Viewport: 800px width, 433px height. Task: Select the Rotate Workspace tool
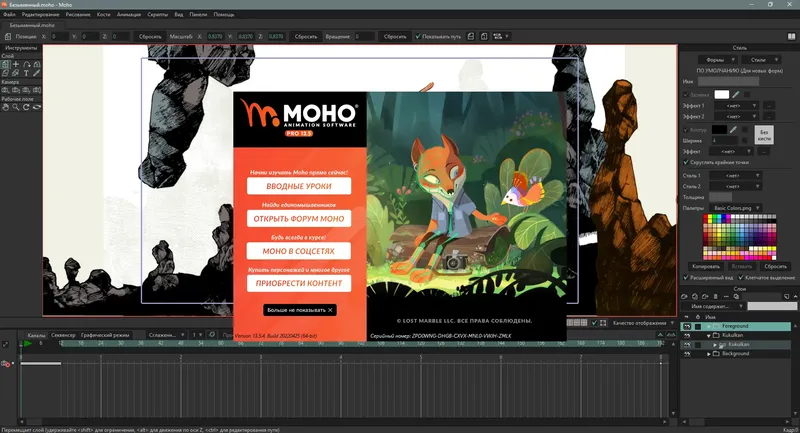point(26,107)
